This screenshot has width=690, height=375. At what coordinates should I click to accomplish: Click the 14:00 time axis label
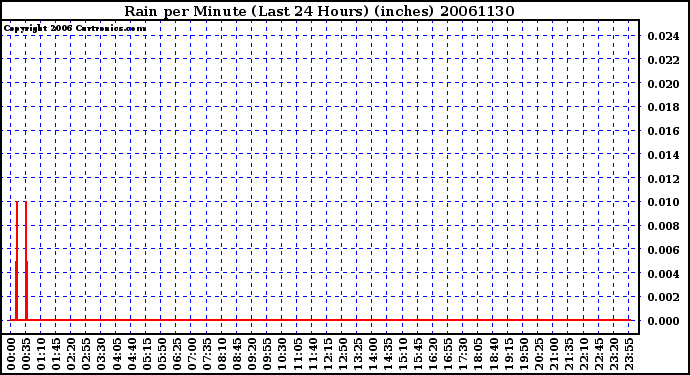(x=373, y=354)
